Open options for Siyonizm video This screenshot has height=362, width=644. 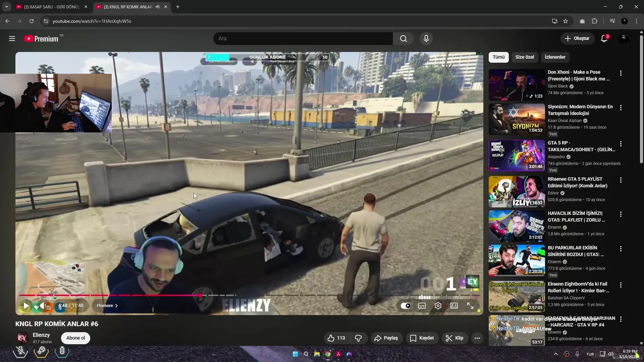tap(620, 108)
